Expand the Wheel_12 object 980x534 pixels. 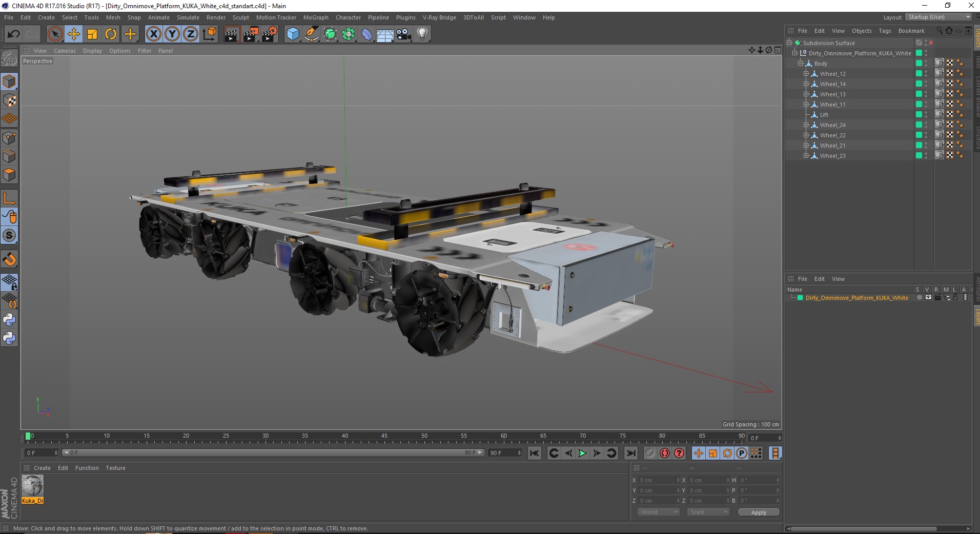pos(806,74)
